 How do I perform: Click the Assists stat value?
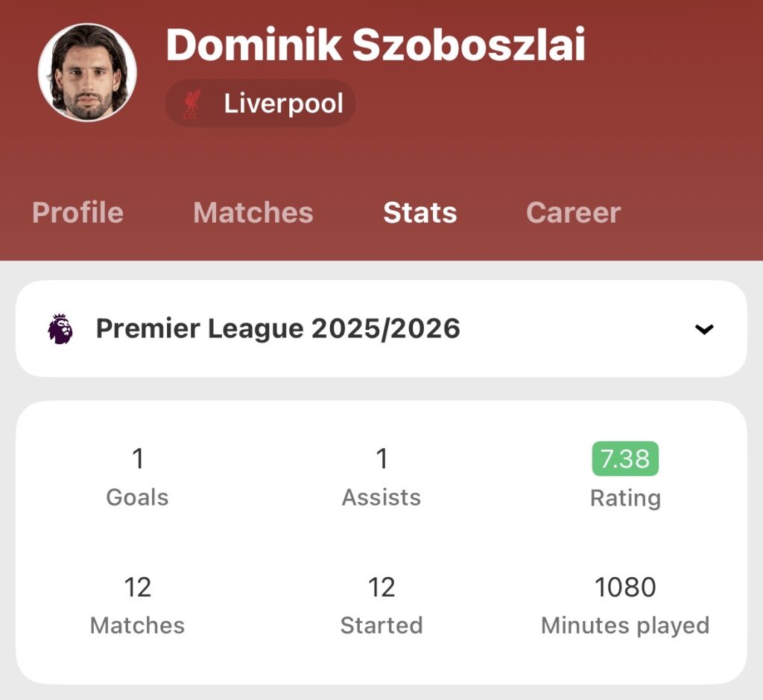click(381, 459)
